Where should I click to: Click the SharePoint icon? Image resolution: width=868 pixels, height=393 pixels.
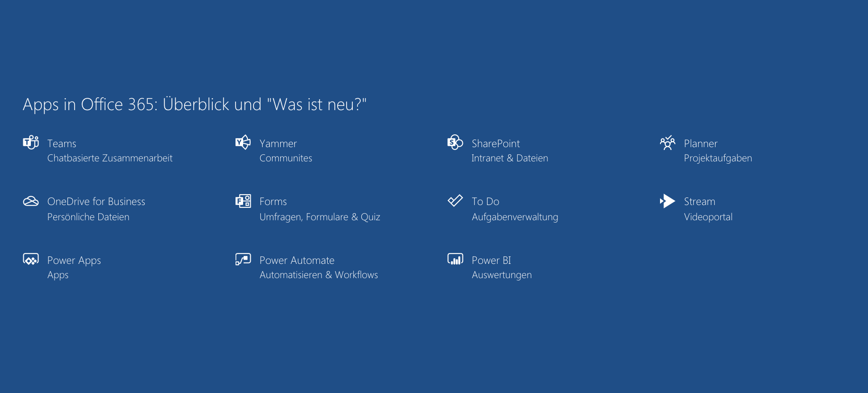(455, 142)
